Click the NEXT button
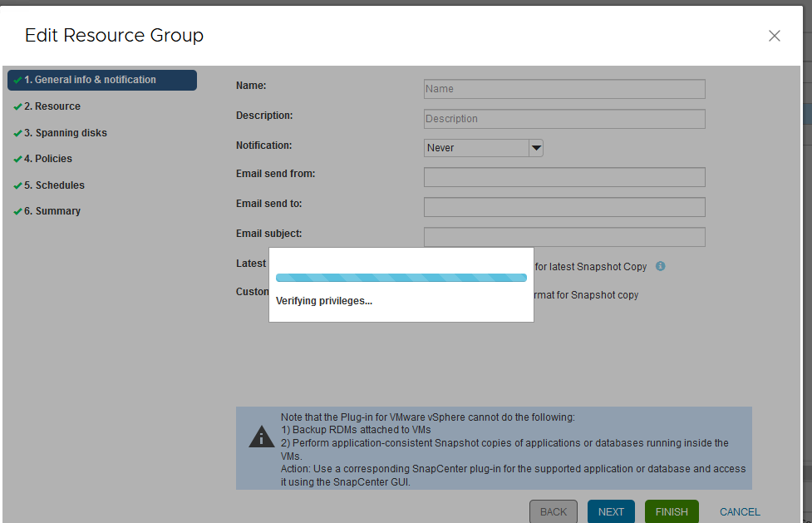The width and height of the screenshot is (812, 523). tap(611, 511)
